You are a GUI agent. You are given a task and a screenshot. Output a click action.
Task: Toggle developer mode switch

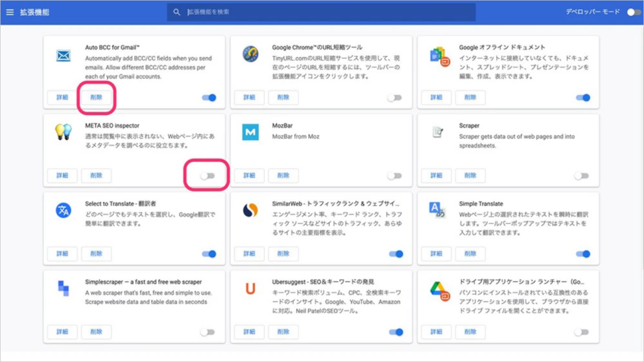[633, 13]
